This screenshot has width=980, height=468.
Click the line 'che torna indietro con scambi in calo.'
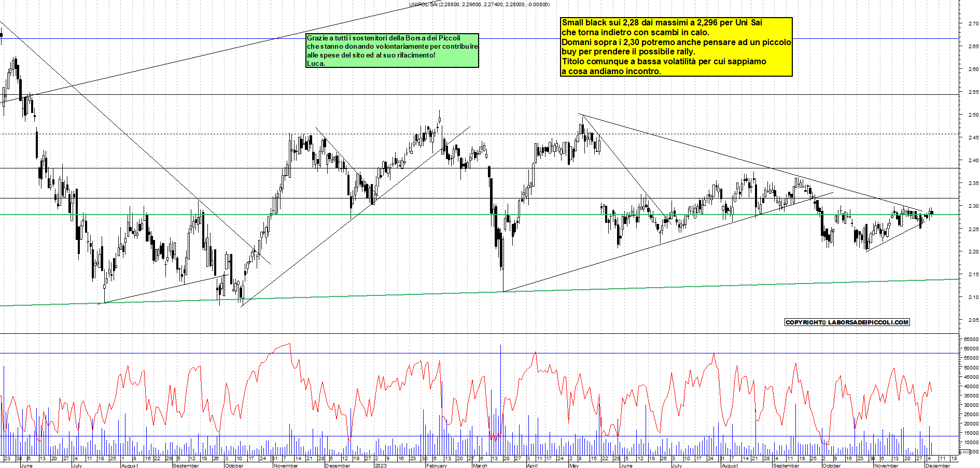[x=635, y=32]
